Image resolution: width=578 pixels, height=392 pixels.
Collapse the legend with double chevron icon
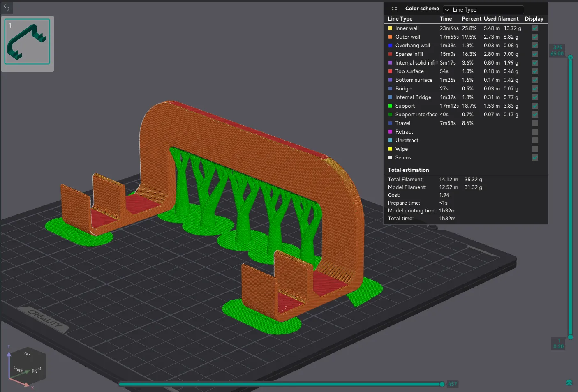coord(394,9)
